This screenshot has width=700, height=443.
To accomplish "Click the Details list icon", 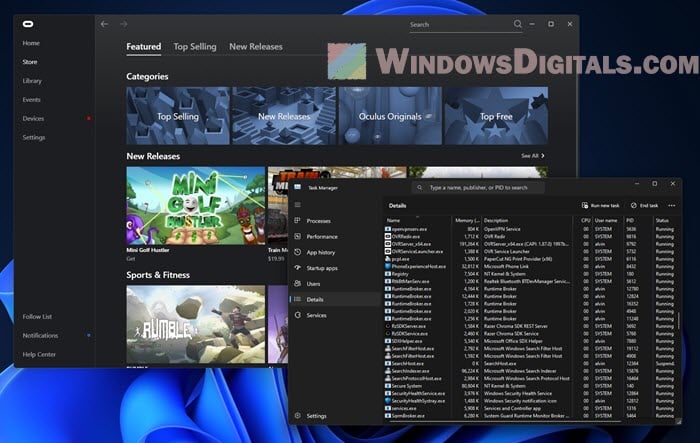I will (298, 299).
